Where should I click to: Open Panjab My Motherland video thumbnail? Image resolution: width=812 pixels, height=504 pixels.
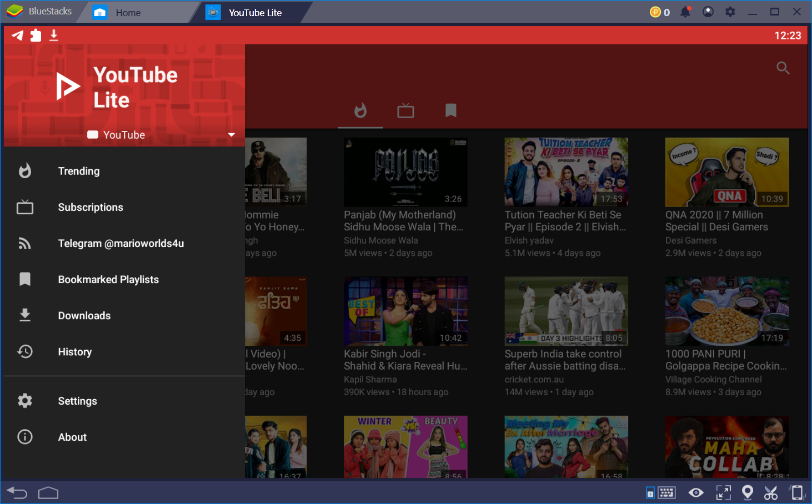(x=405, y=172)
